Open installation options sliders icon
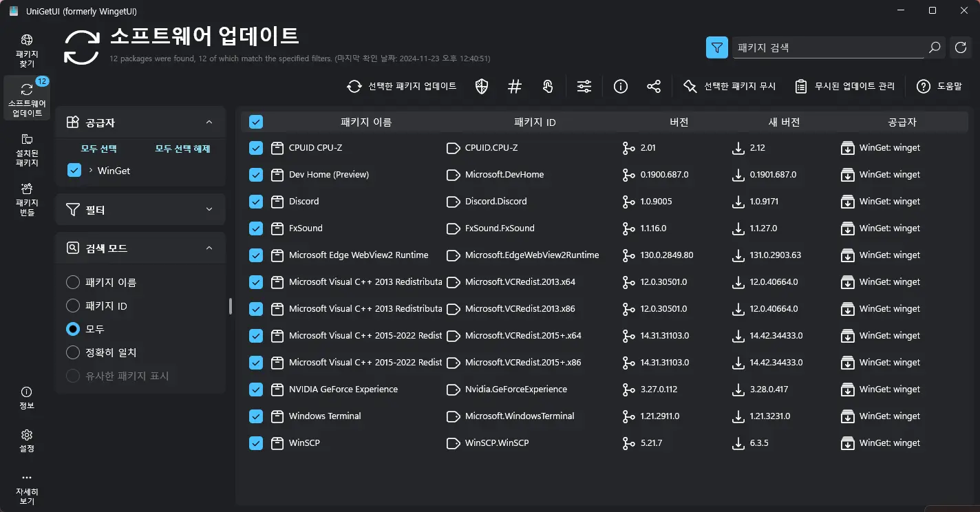980x512 pixels. click(x=584, y=86)
